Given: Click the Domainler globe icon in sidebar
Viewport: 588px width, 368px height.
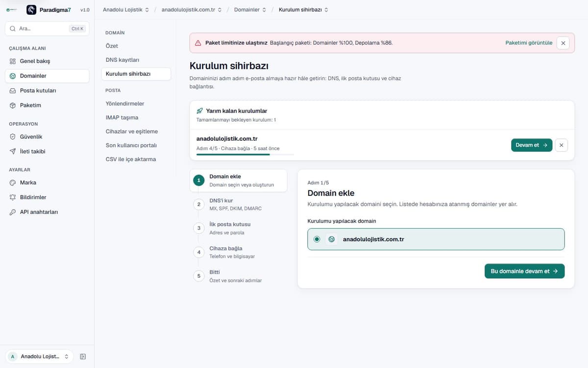Looking at the screenshot, I should coord(13,76).
